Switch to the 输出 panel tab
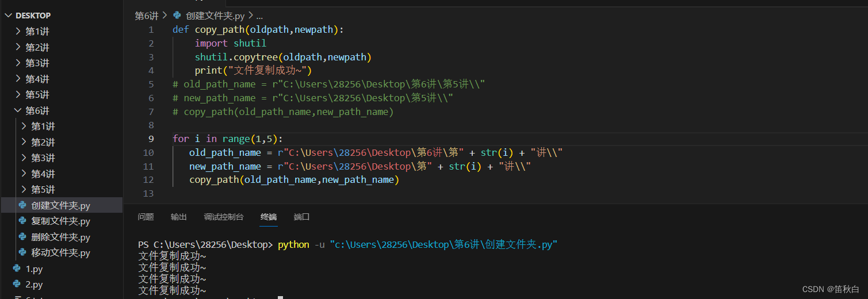The image size is (868, 299). click(179, 217)
